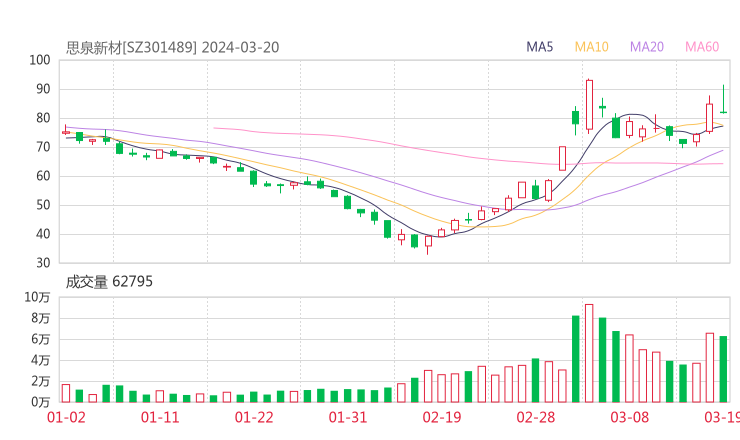Click the 60 price axis label

click(43, 176)
